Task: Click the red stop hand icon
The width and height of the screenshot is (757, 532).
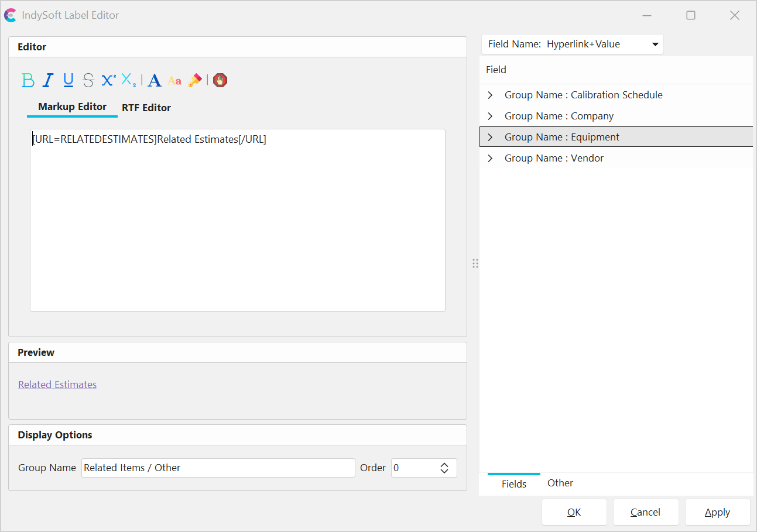Action: [220, 80]
